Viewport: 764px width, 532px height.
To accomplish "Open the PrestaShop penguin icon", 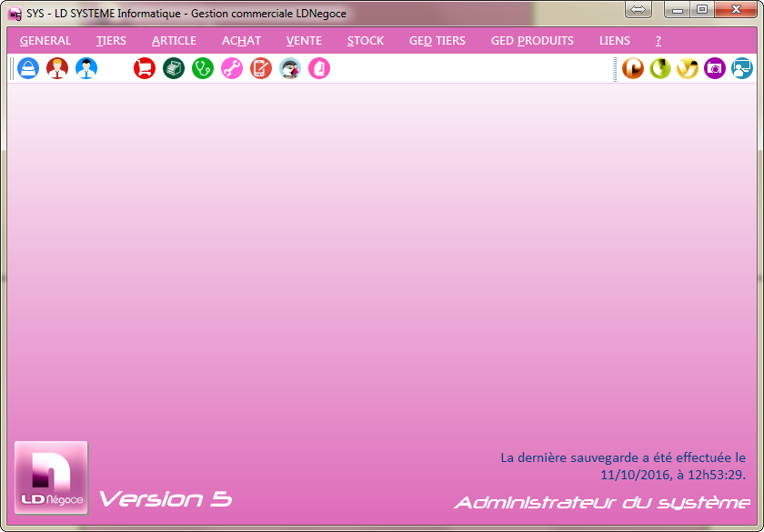I will (290, 68).
